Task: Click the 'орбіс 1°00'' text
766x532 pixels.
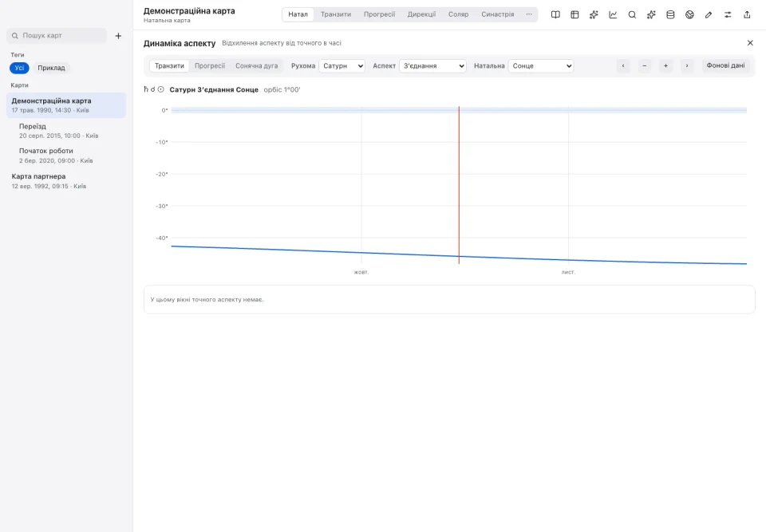Action: pyautogui.click(x=282, y=90)
